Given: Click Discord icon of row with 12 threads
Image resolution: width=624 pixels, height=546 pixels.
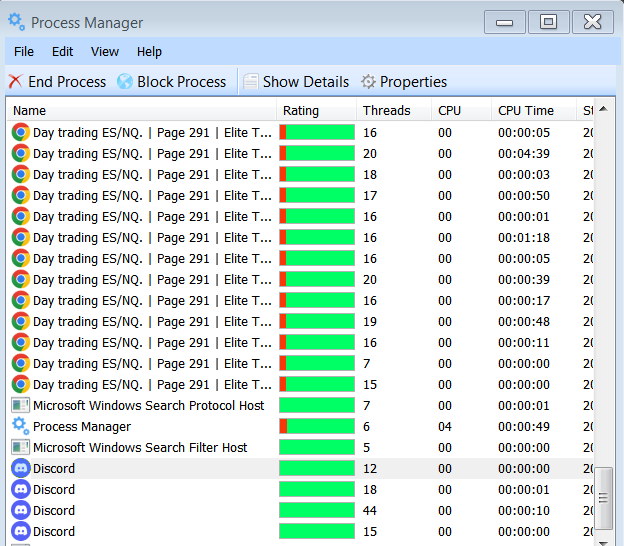Looking at the screenshot, I should [x=21, y=468].
